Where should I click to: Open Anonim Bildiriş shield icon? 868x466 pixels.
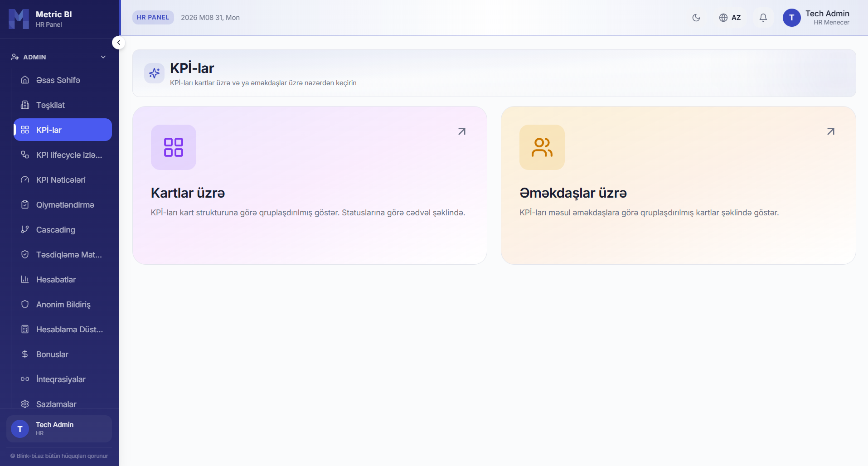(x=25, y=304)
